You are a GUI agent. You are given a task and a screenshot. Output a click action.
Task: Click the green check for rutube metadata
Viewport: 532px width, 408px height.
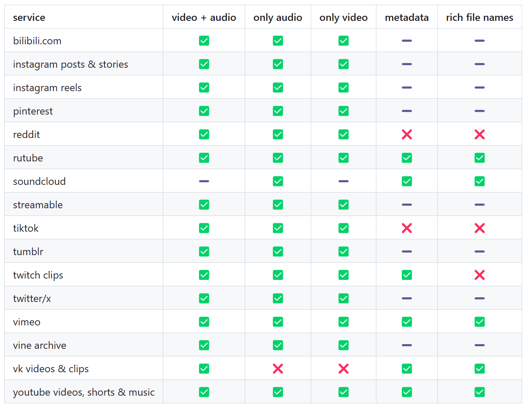(407, 158)
